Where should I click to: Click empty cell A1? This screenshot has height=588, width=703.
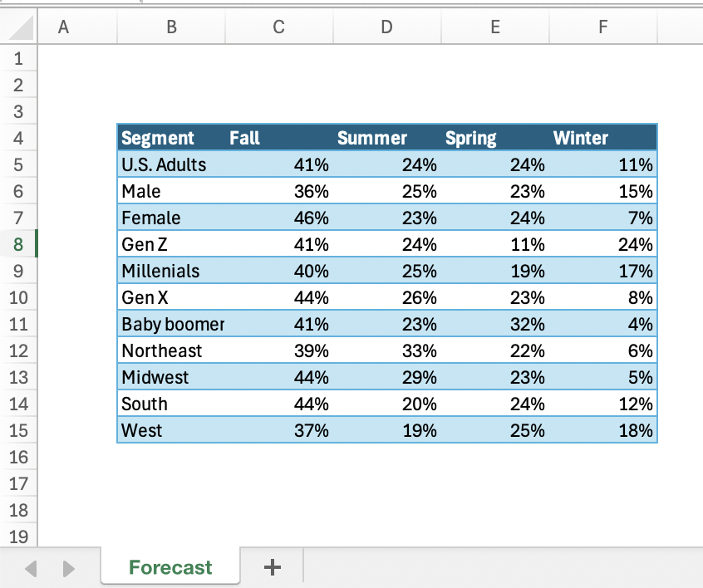tap(62, 58)
